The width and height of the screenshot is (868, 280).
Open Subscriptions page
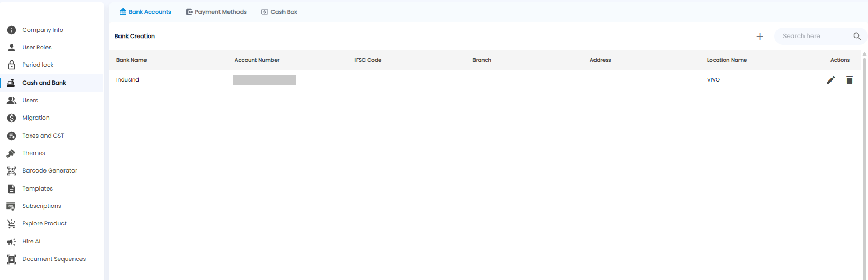tap(52, 206)
